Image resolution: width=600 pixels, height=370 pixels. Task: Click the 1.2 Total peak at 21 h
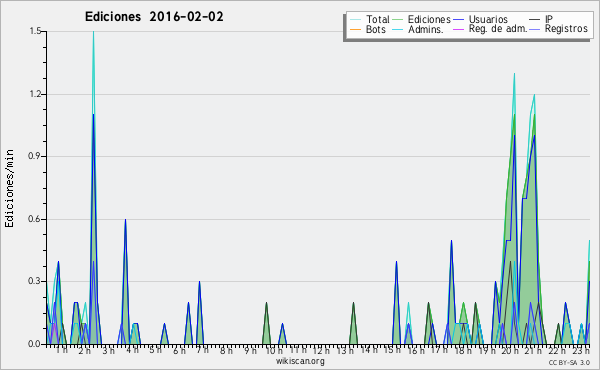[x=534, y=95]
